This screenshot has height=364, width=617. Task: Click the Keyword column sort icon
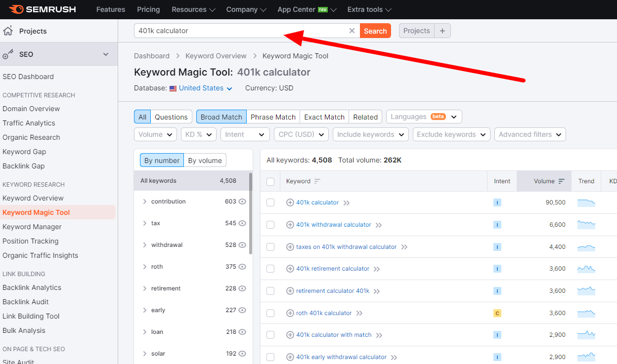tap(317, 181)
